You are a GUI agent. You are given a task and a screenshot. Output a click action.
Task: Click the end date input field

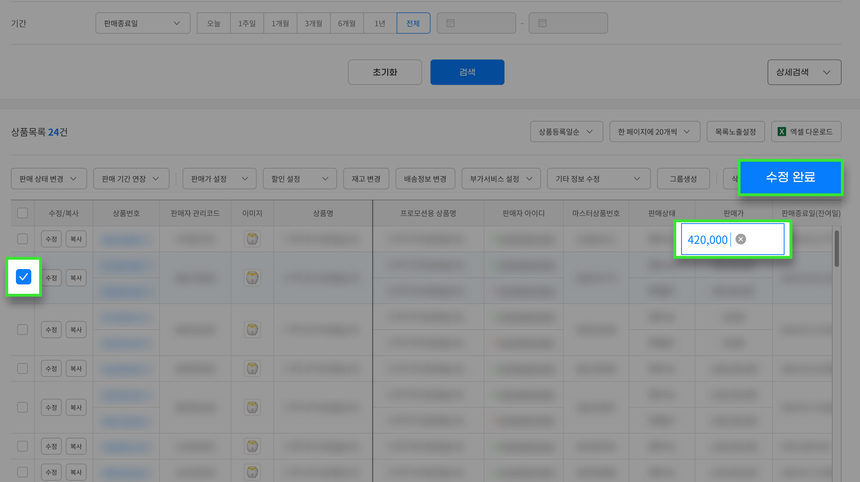click(568, 23)
